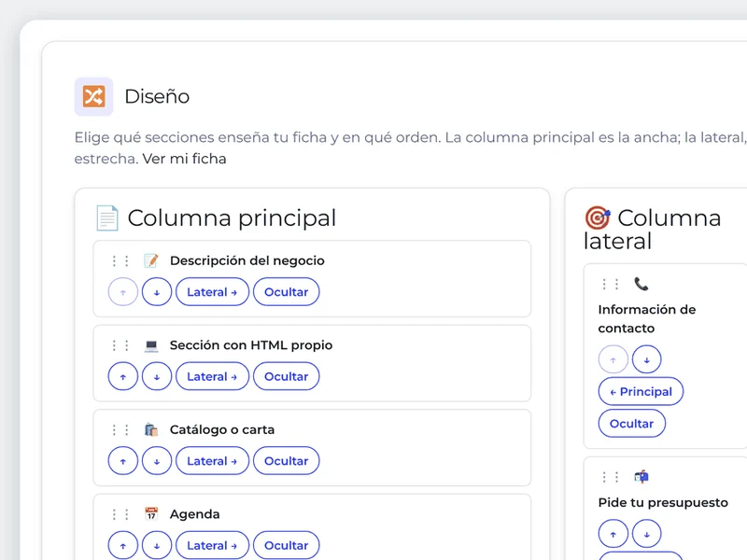The image size is (747, 560).
Task: Grab drag handle of 'Descripción del negocio'
Action: (x=120, y=261)
